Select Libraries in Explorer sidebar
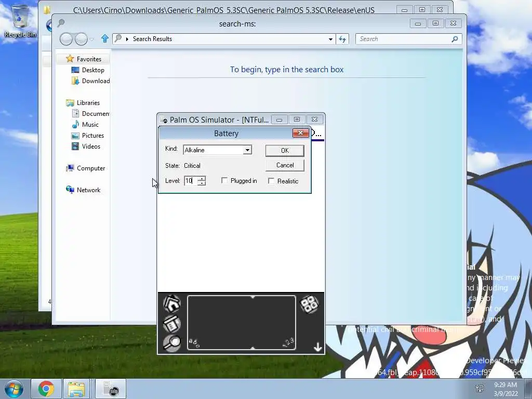The height and width of the screenshot is (399, 532). tap(88, 103)
